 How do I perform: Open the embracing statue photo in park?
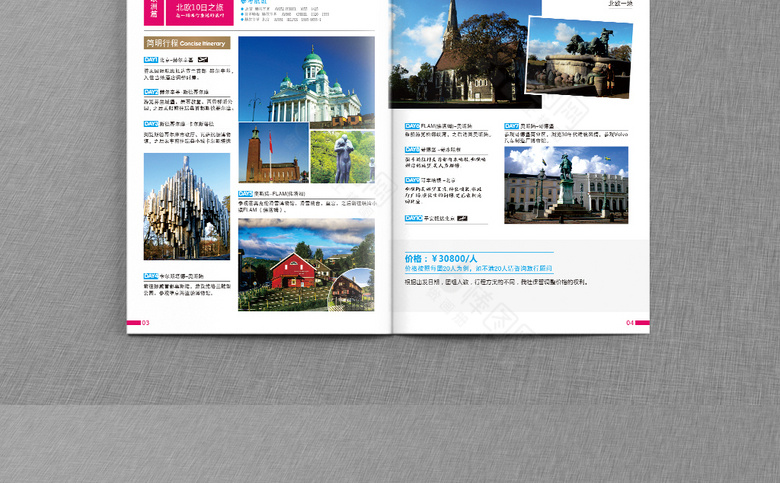coord(343,157)
